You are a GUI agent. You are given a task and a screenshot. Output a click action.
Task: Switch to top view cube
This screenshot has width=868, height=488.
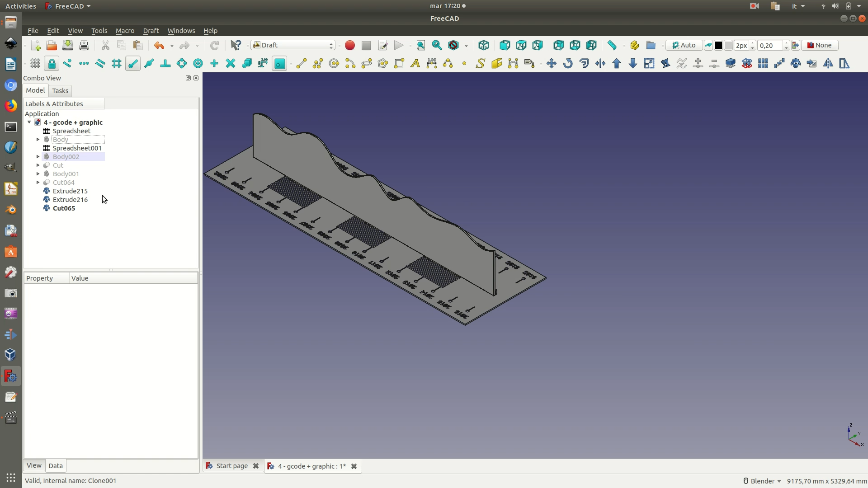(x=521, y=45)
